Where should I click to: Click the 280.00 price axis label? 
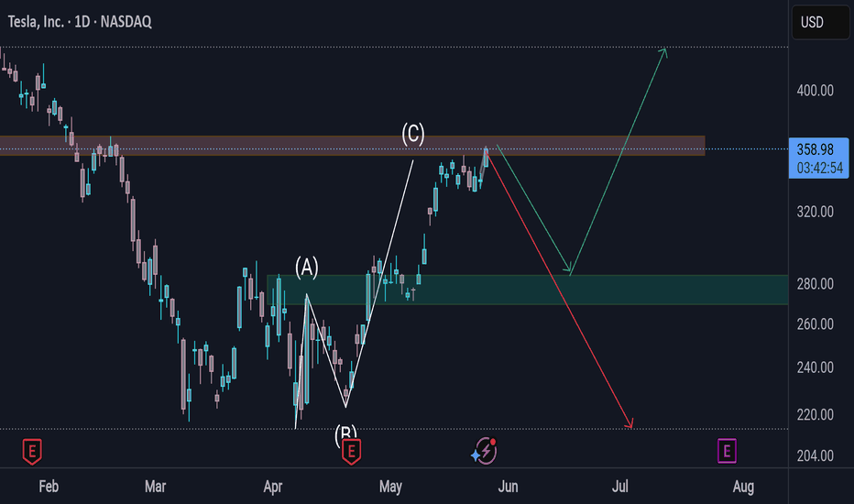(x=816, y=284)
